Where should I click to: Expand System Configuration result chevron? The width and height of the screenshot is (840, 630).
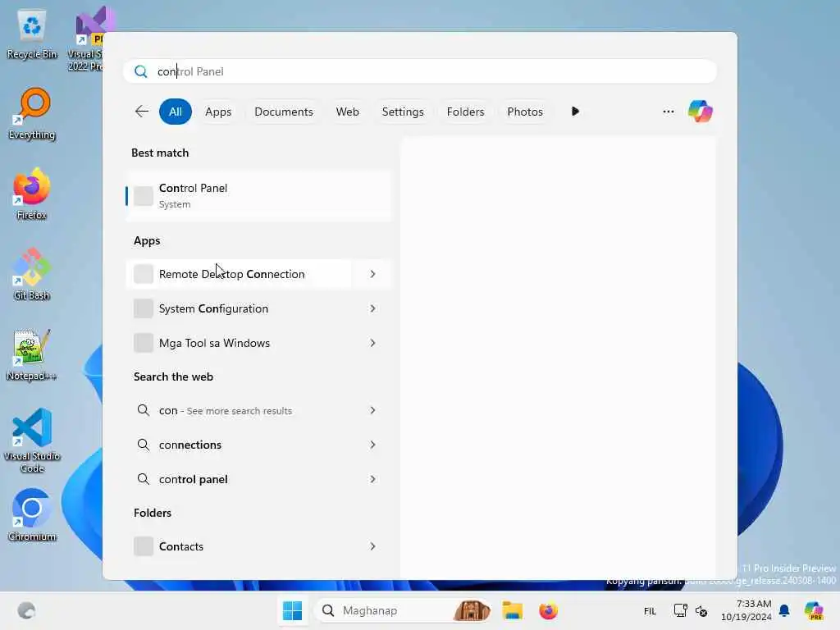point(372,308)
